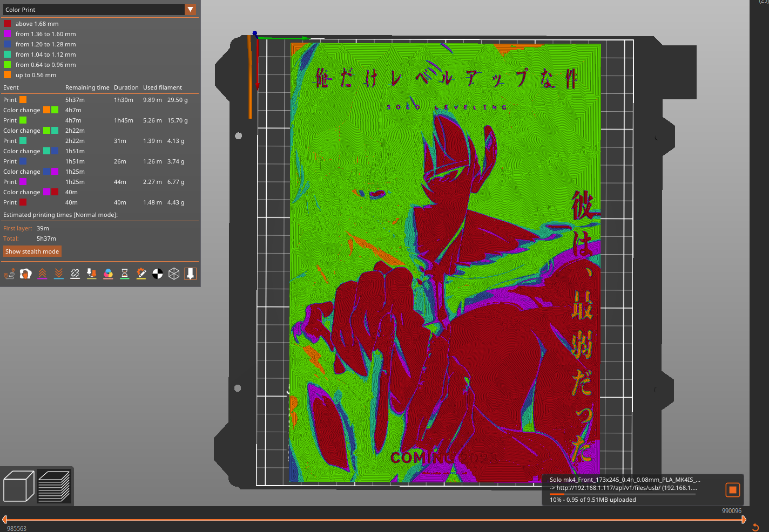Click the 'Used filament' column header
Image resolution: width=769 pixels, height=532 pixels.
pyautogui.click(x=163, y=87)
